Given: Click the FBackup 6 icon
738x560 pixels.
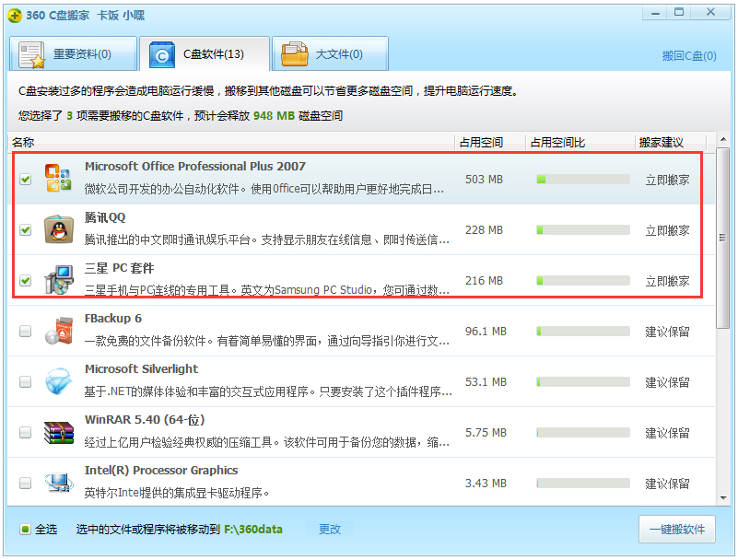Looking at the screenshot, I should click(59, 331).
